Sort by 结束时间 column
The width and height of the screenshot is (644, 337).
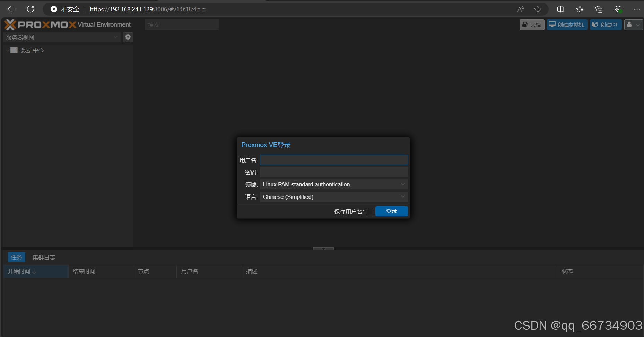click(101, 271)
